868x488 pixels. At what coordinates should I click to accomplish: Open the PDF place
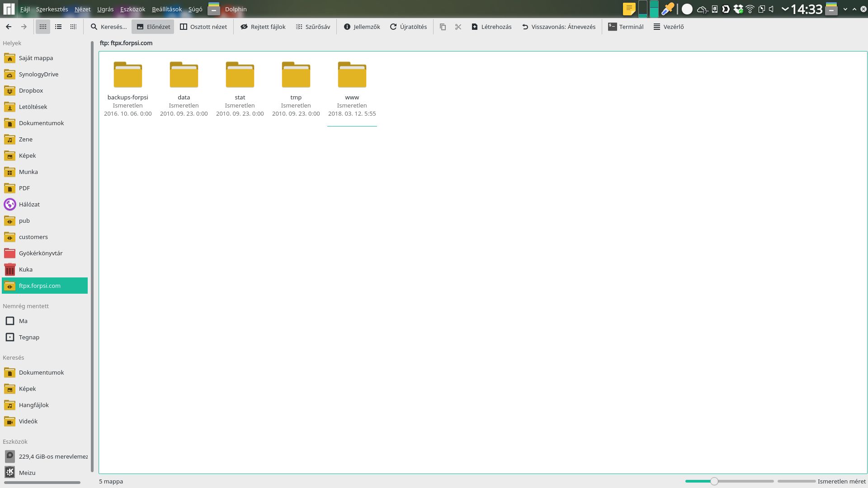point(45,188)
